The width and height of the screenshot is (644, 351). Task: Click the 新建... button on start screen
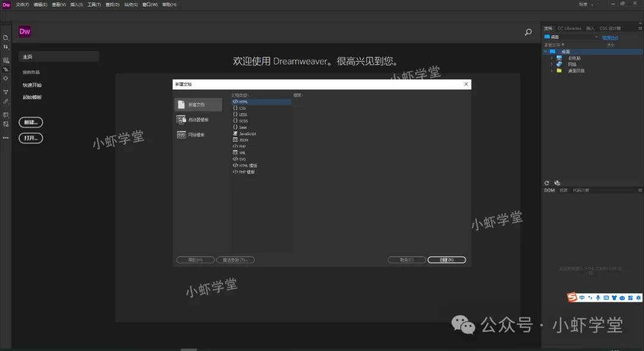pyautogui.click(x=31, y=122)
